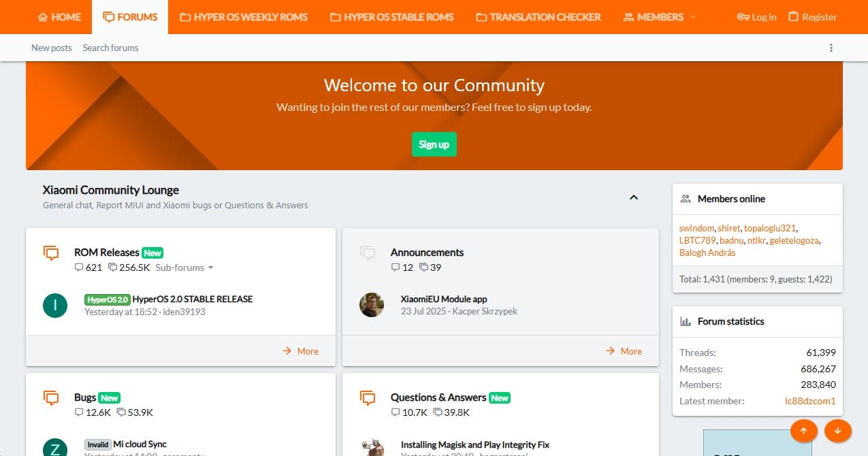Image resolution: width=868 pixels, height=456 pixels.
Task: Open HYPER OS WEEKLY ROMS tab
Action: point(244,17)
